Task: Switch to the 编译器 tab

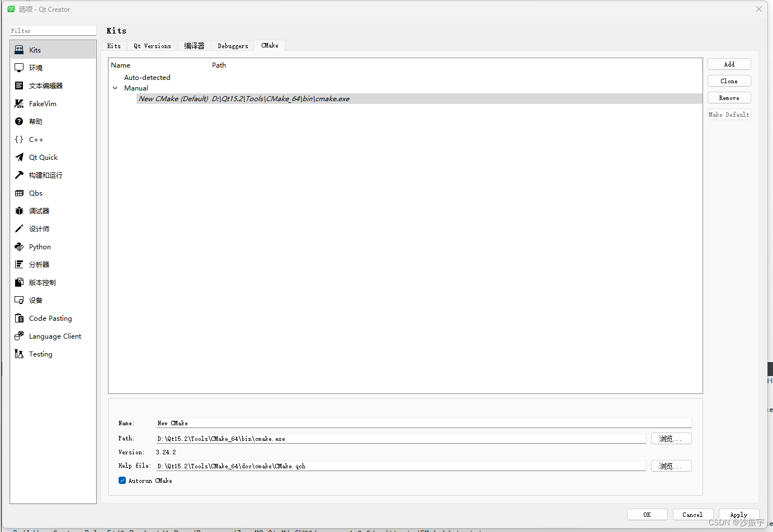Action: (x=194, y=46)
